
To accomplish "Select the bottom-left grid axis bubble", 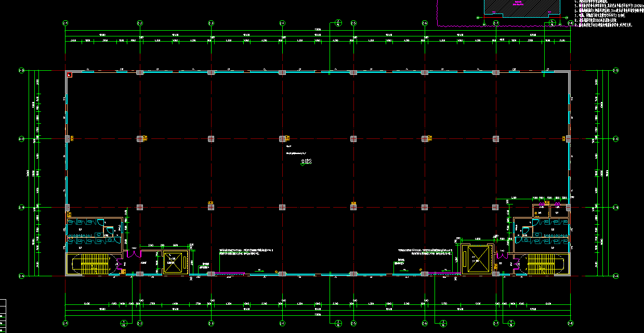I will point(65,323).
